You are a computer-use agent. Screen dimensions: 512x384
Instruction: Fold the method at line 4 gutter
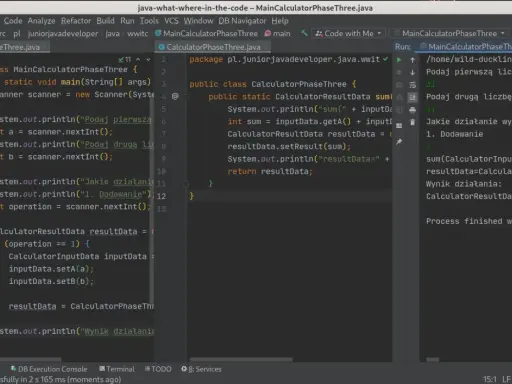click(x=186, y=96)
